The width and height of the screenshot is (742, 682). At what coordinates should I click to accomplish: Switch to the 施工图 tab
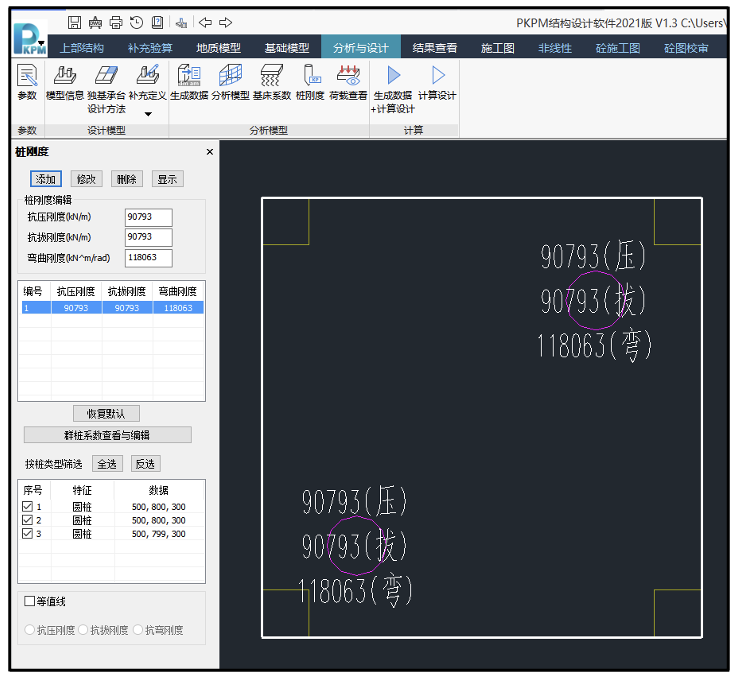point(497,48)
